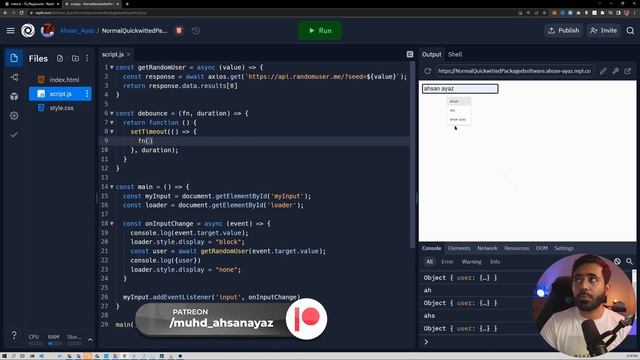
Task: Click the red shield icon beside the repl name
Action: 179,31
